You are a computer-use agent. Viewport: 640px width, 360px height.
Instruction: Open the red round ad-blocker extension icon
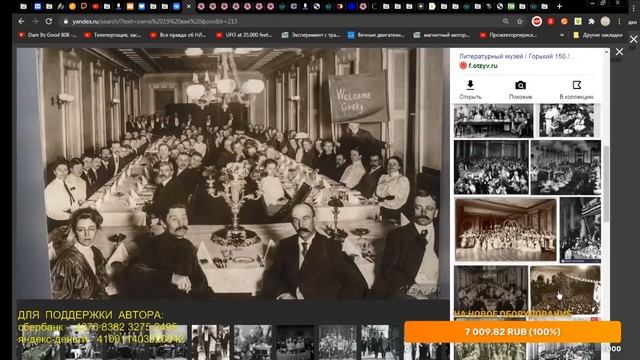(x=537, y=21)
